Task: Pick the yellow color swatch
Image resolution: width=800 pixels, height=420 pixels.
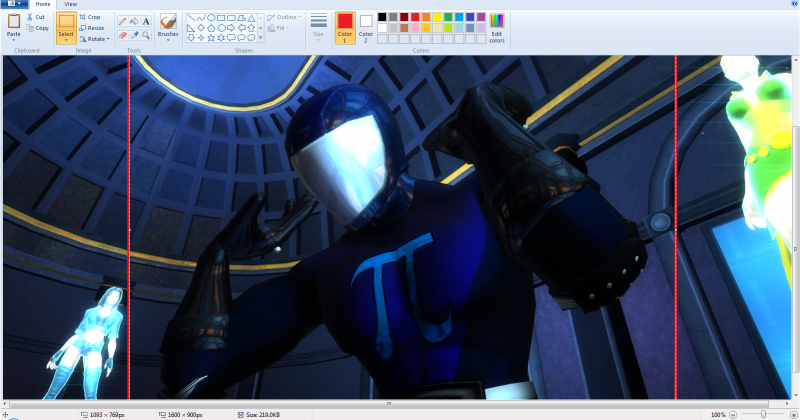Action: tap(437, 17)
